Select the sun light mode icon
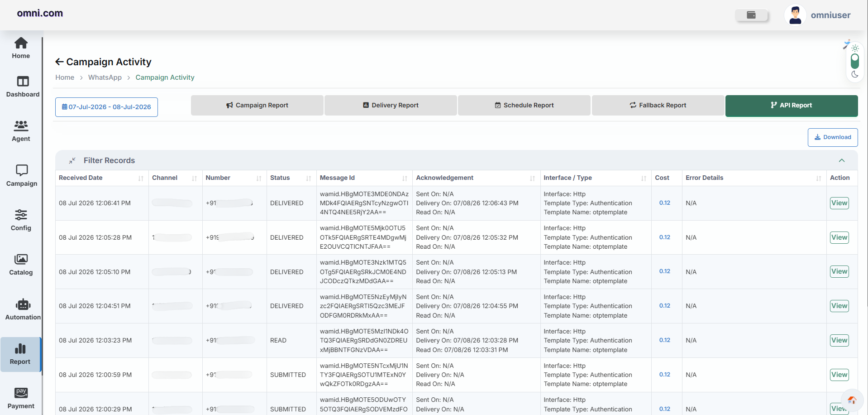The width and height of the screenshot is (868, 415). pyautogui.click(x=855, y=48)
